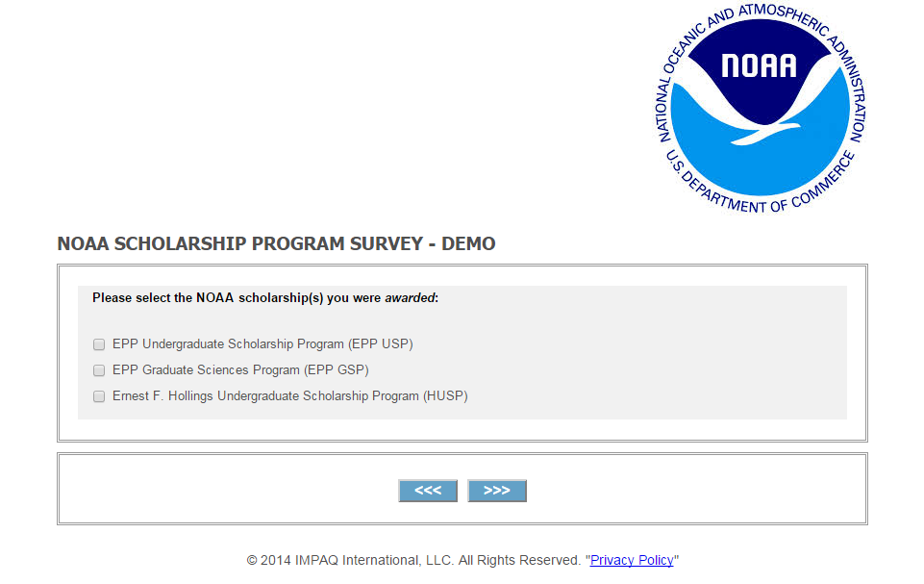Screen dimensions: 924x584
Task: Click the NOAA circular logo emblem
Action: [x=761, y=108]
